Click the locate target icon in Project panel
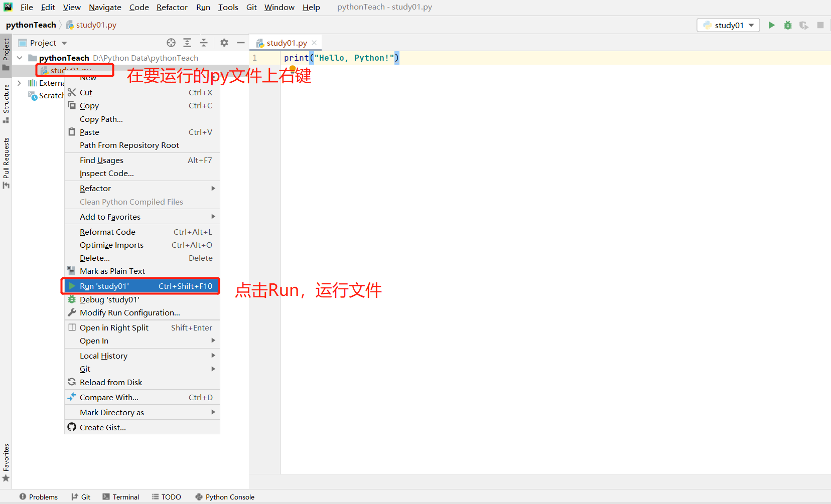This screenshot has width=831, height=504. tap(171, 43)
